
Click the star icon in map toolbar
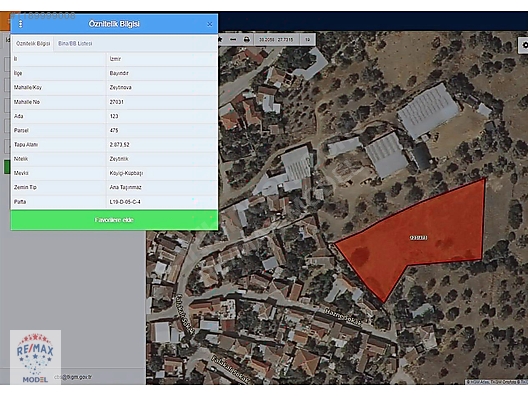pyautogui.click(x=220, y=40)
